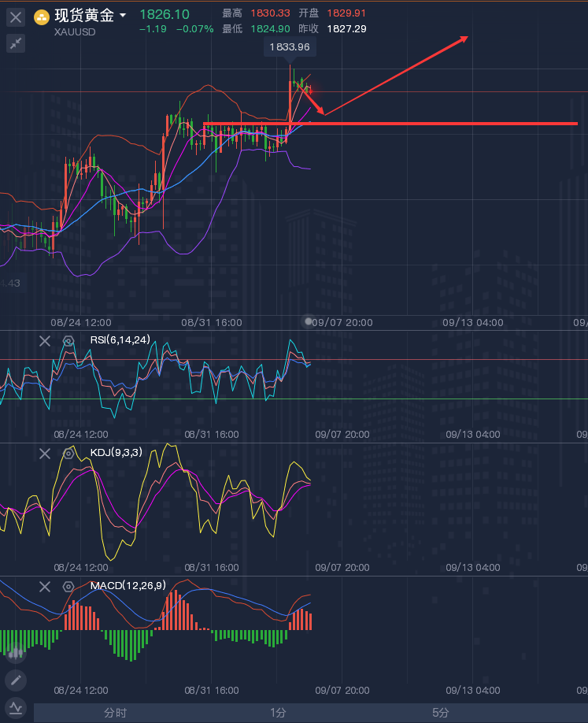Image resolution: width=588 pixels, height=723 pixels.
Task: Click the current price 1826.10
Action: click(x=164, y=14)
